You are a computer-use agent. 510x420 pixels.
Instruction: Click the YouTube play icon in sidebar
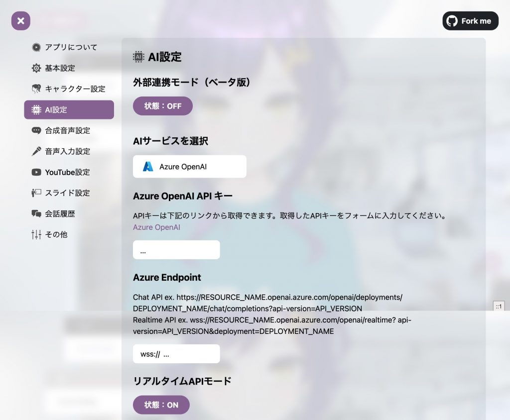pos(36,172)
